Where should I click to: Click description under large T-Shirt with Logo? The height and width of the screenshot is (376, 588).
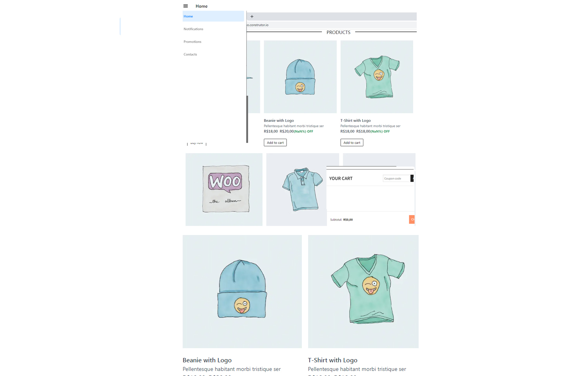[357, 369]
